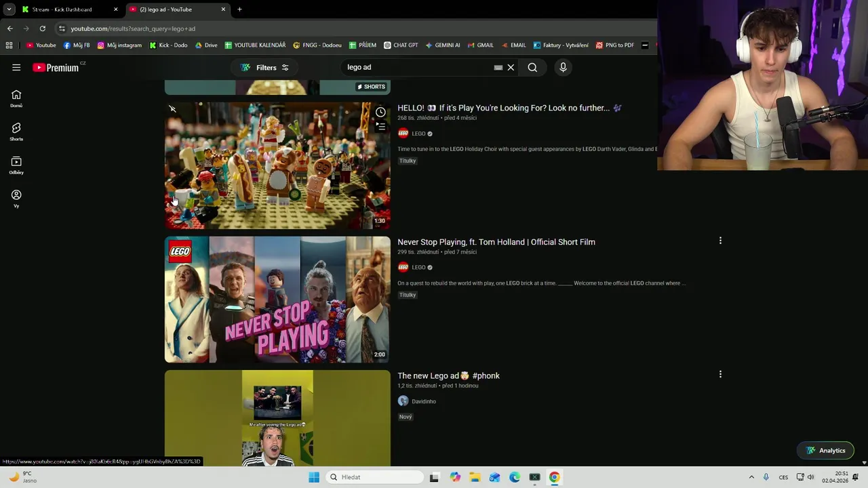Open Shorts from the sidebar
Image resolution: width=868 pixels, height=488 pixels.
point(16,131)
